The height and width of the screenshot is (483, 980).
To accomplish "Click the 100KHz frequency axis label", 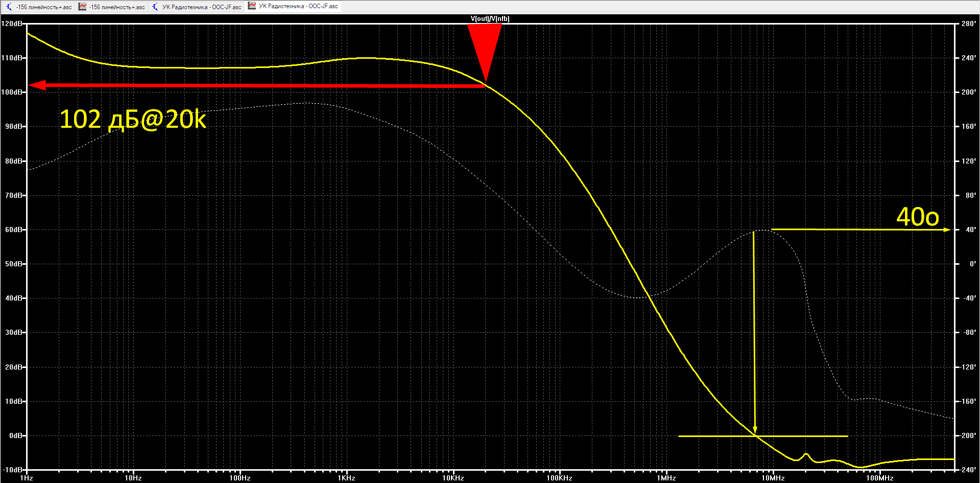I will click(559, 478).
